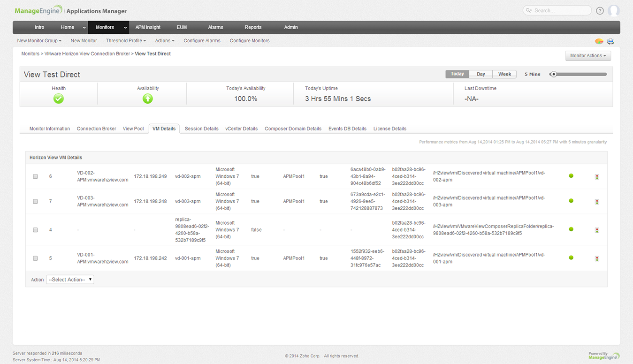This screenshot has height=364, width=633.
Task: Click the Configure Monitors link
Action: tap(250, 41)
